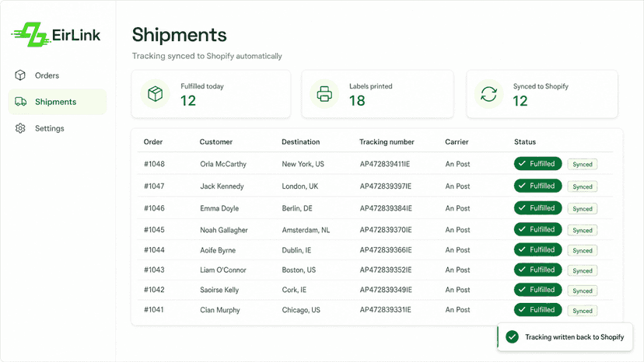Click destination Chicago, US
This screenshot has height=362, width=644.
[301, 310]
